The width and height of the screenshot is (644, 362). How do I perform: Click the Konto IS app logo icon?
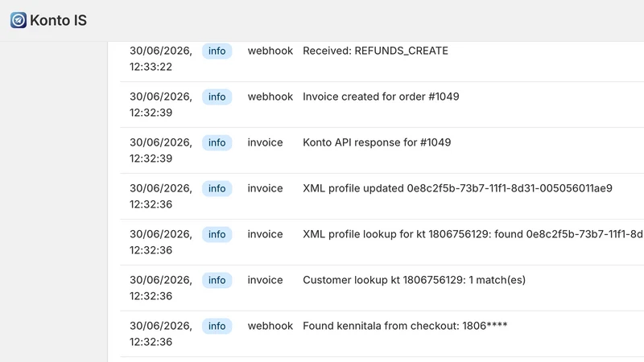click(x=19, y=20)
